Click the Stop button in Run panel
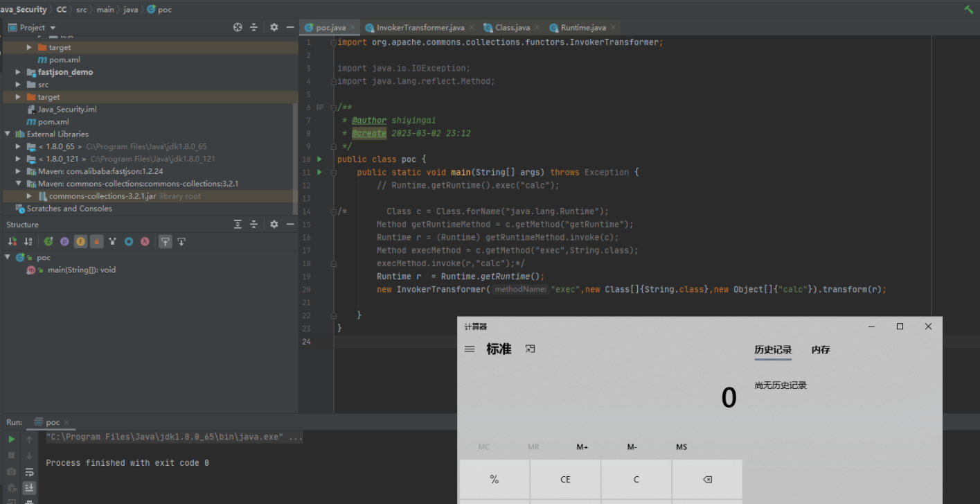 [11, 455]
